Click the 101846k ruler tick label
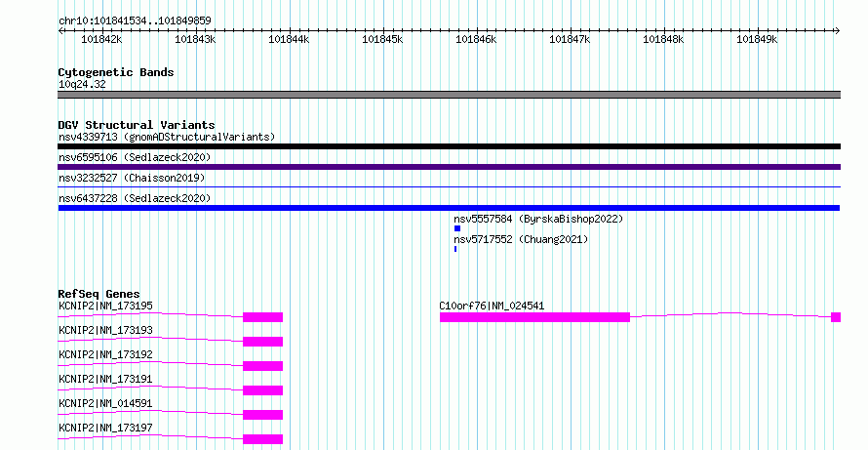The height and width of the screenshot is (450, 868). (x=476, y=39)
